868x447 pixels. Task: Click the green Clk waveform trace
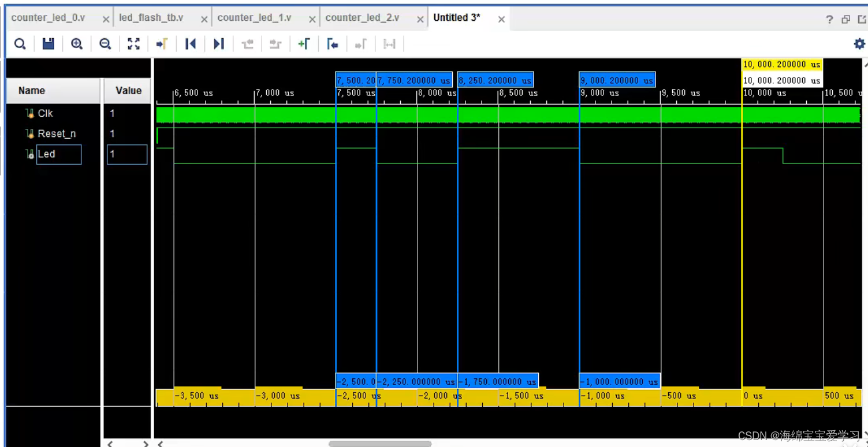pos(508,114)
